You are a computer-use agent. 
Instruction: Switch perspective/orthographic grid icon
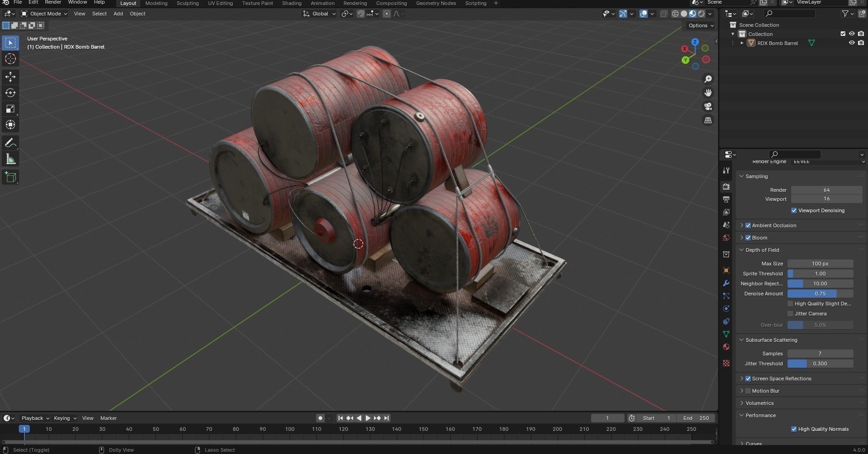coord(708,120)
